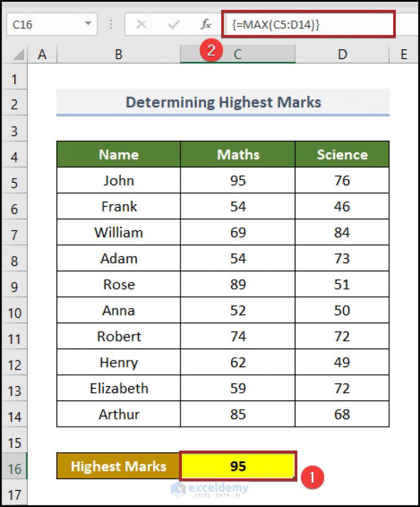This screenshot has height=507, width=420.
Task: Open the Name Box dropdown arrow
Action: (89, 24)
